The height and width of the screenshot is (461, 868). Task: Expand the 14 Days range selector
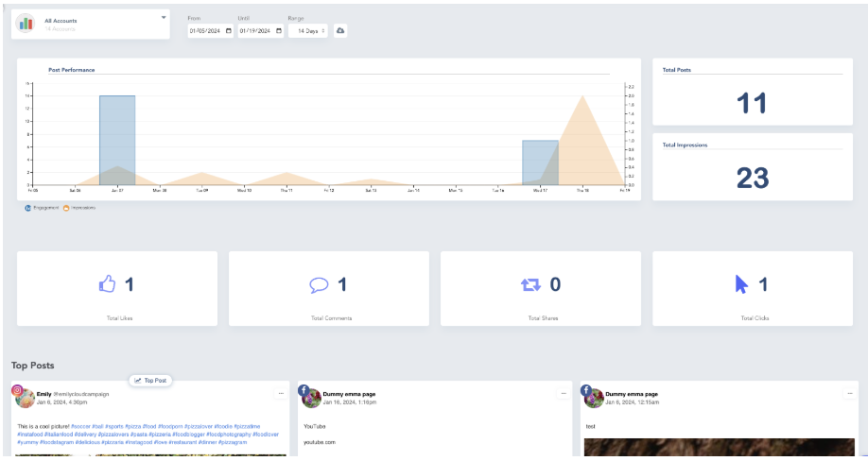307,31
